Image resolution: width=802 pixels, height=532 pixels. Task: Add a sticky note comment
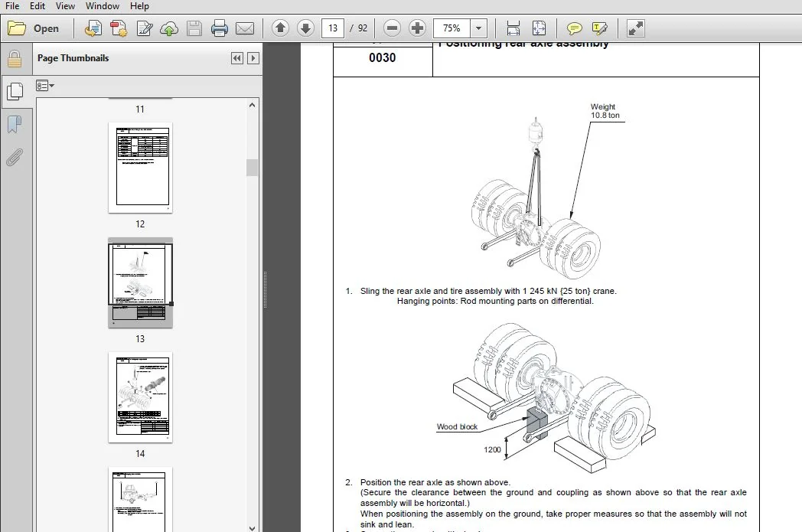click(575, 28)
